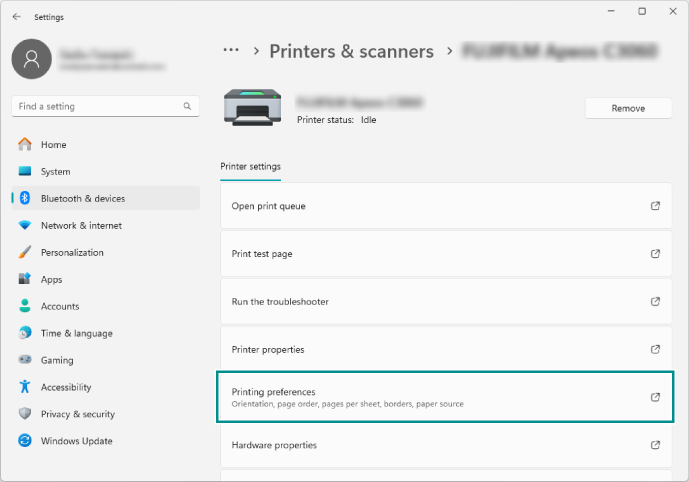
Task: Expand the breadcrumb ellipsis menu
Action: click(231, 50)
